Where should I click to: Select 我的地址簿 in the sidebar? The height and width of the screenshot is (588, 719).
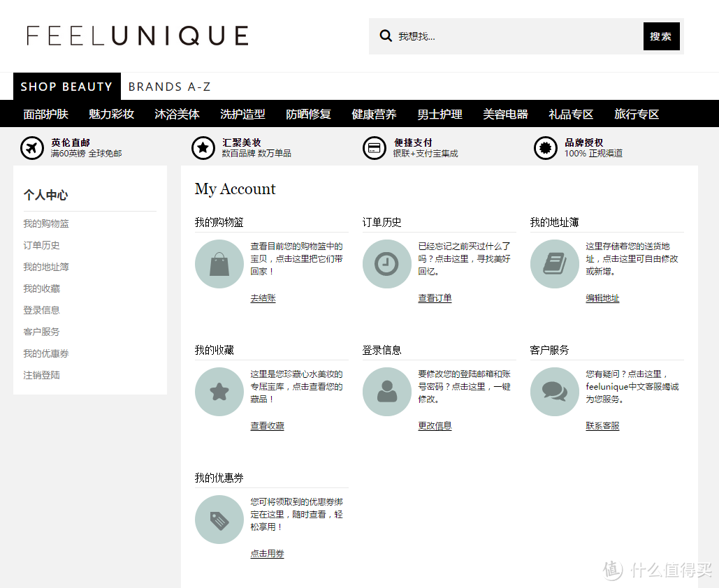pos(46,267)
